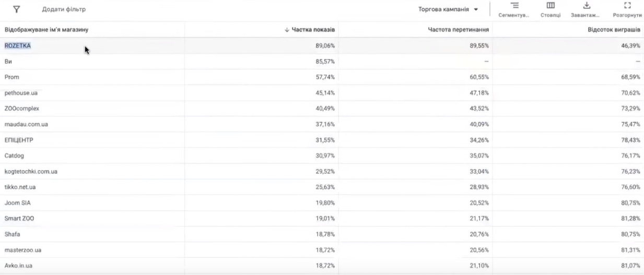
Task: Open the Сегментувати segment tool
Action: [514, 9]
